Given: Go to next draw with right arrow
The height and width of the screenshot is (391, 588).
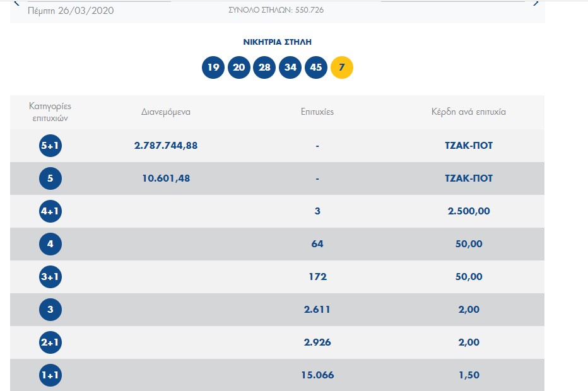Looking at the screenshot, I should click(536, 3).
